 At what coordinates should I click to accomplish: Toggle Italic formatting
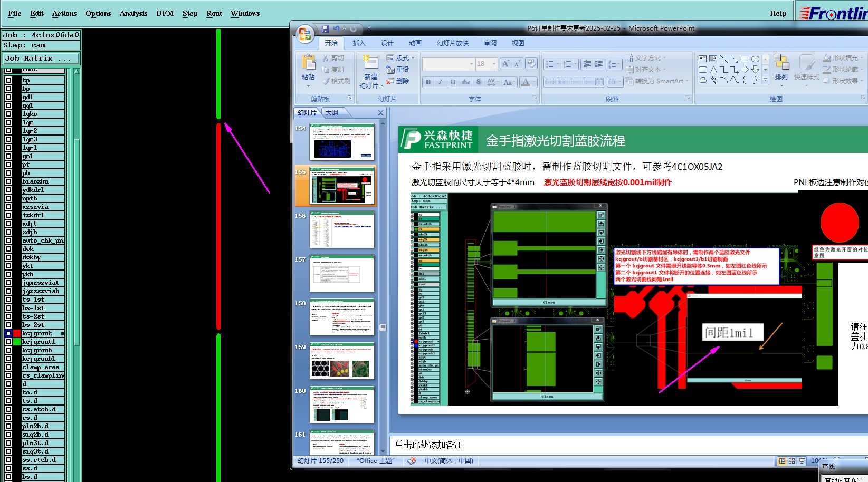coord(440,82)
